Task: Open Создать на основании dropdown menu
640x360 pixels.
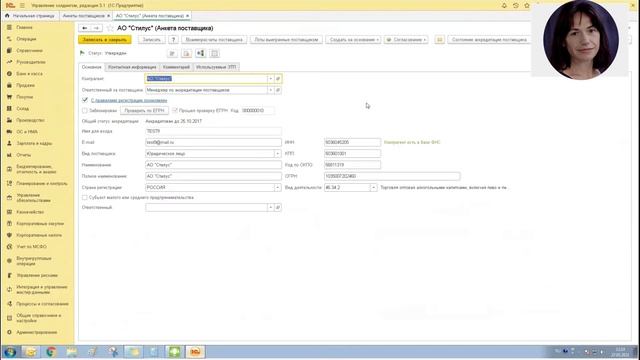Action: 354,40
